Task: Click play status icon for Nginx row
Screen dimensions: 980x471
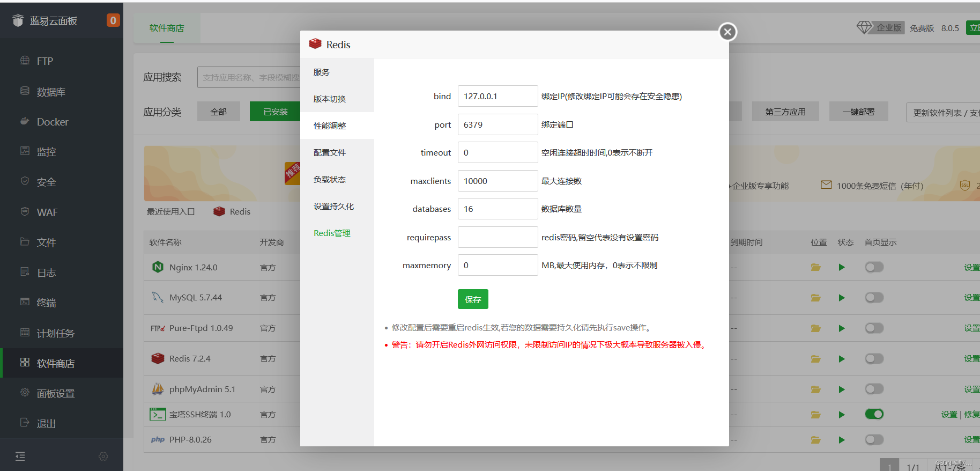Action: [x=842, y=267]
